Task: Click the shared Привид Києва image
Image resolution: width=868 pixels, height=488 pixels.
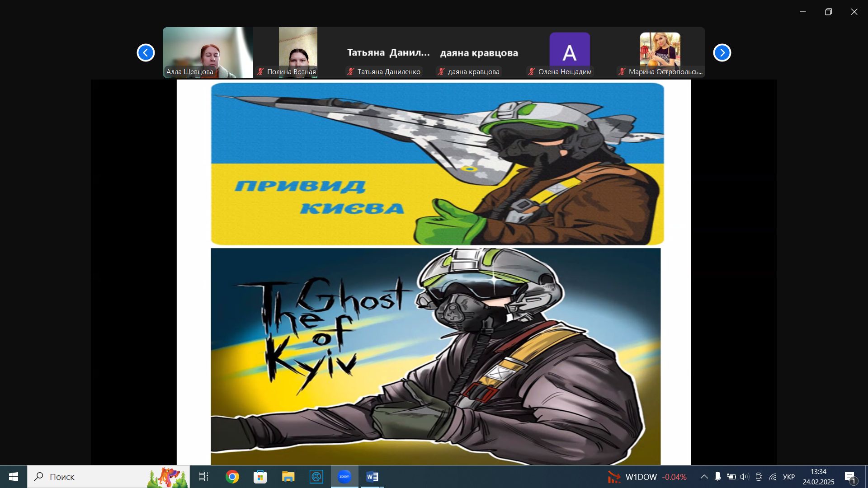Action: point(437,164)
